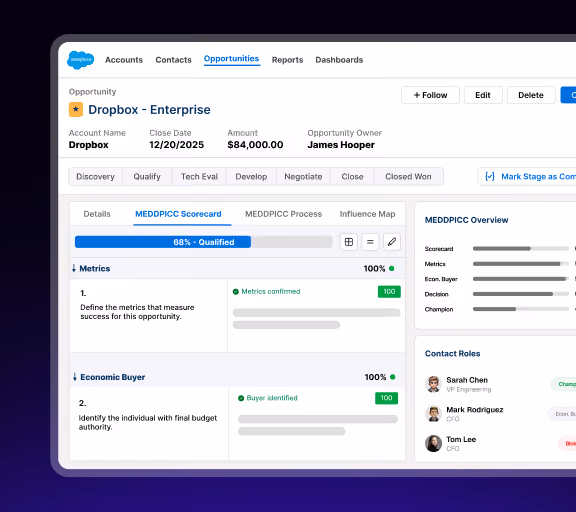Switch to the MEDDPICC Scorecard tab
This screenshot has height=512, width=576.
(178, 214)
